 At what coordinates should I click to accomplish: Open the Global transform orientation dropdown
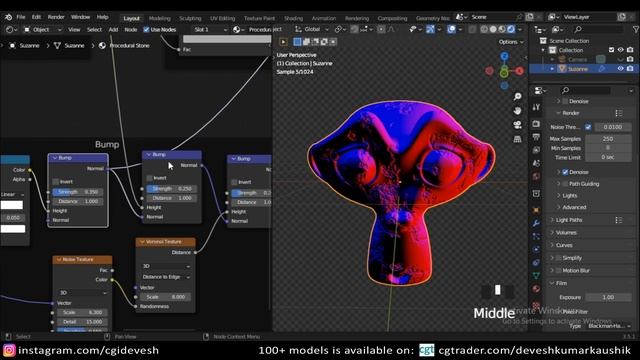(x=312, y=29)
